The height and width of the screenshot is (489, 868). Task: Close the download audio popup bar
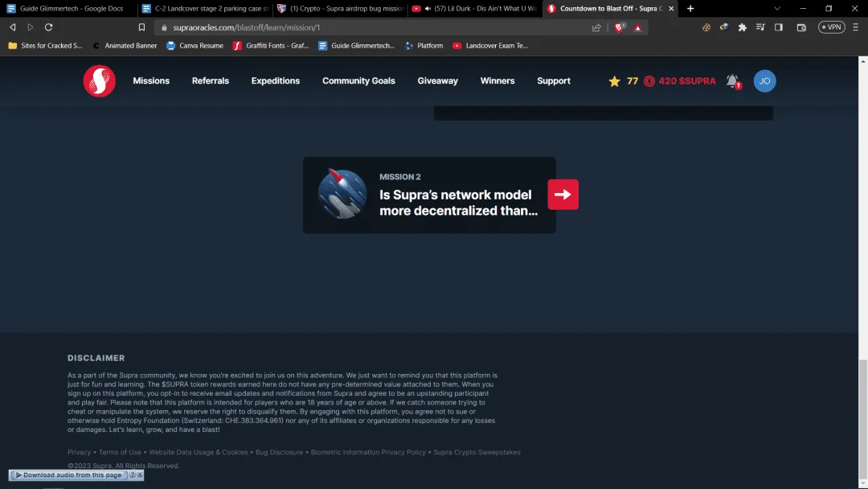point(140,475)
